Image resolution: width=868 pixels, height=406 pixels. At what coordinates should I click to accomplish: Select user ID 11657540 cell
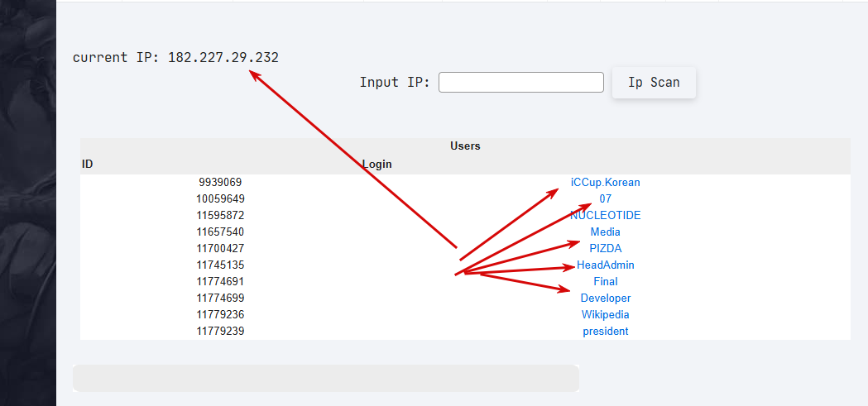click(x=220, y=232)
